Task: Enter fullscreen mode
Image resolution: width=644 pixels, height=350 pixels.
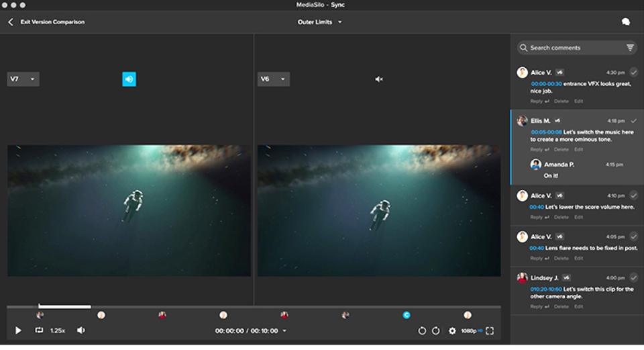Action: click(490, 331)
